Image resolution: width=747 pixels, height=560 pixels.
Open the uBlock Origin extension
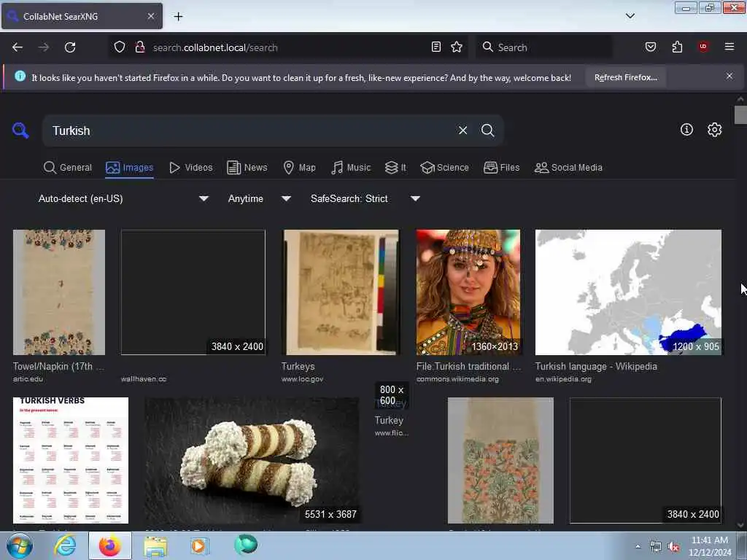(703, 47)
